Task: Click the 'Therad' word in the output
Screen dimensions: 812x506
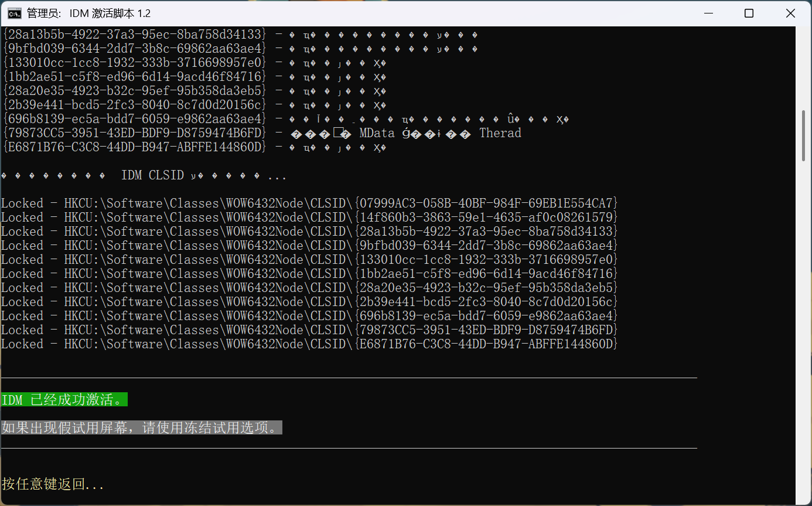Action: tap(500, 133)
